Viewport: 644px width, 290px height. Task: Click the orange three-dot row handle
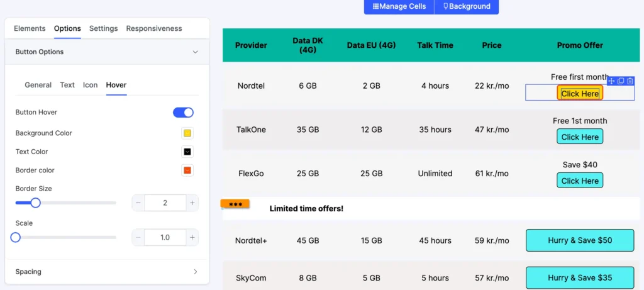click(x=235, y=204)
